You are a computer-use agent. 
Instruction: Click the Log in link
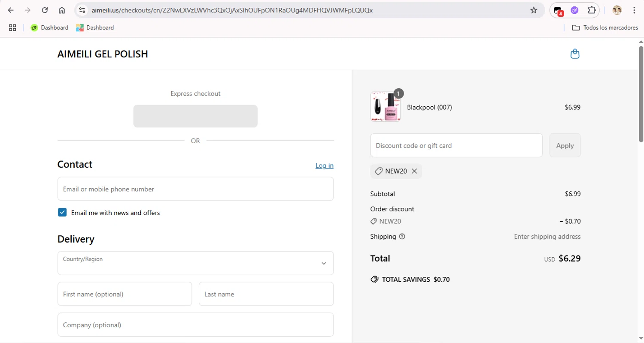pos(325,165)
